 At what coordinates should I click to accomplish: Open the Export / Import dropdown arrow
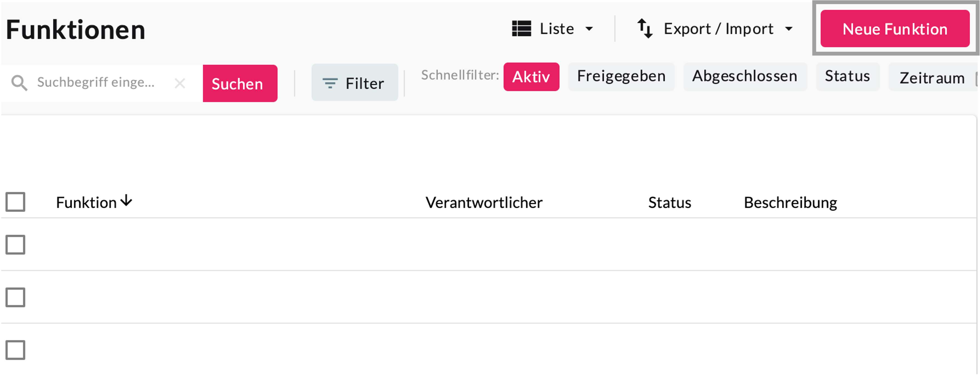(789, 29)
